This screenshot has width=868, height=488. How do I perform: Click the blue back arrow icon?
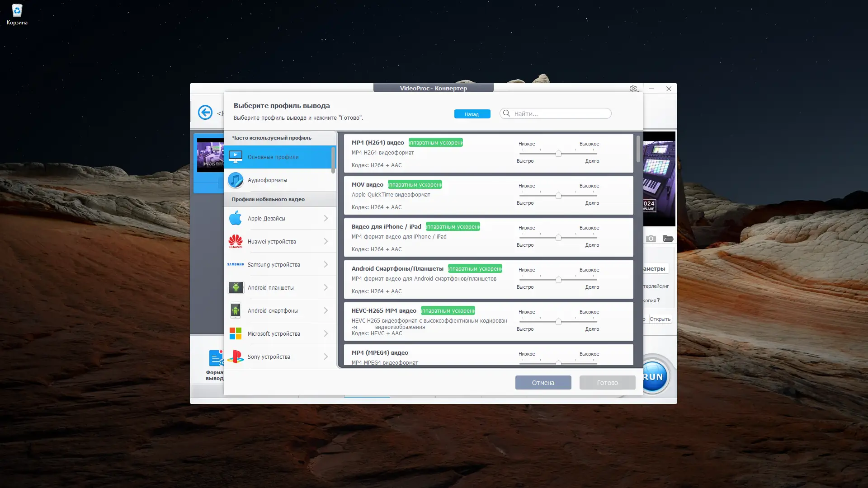pyautogui.click(x=205, y=112)
